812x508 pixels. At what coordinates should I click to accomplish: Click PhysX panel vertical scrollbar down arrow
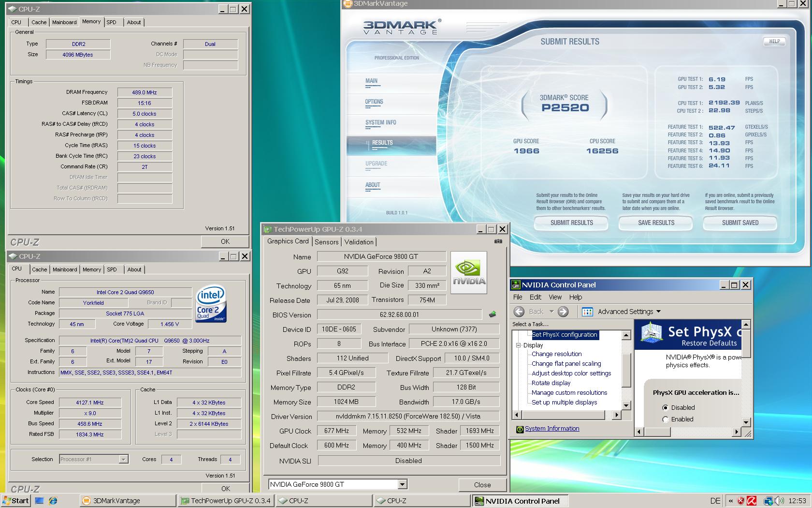coord(746,422)
